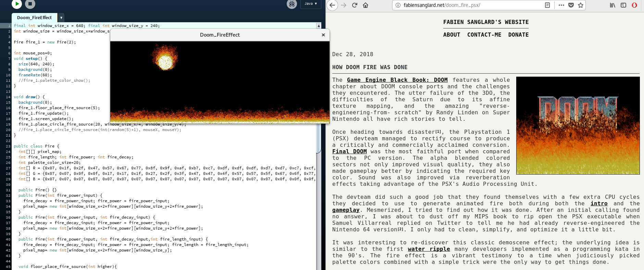The width and height of the screenshot is (644, 270).
Task: Follow the Game Engine Black Book: DOOM link
Action: (x=397, y=80)
